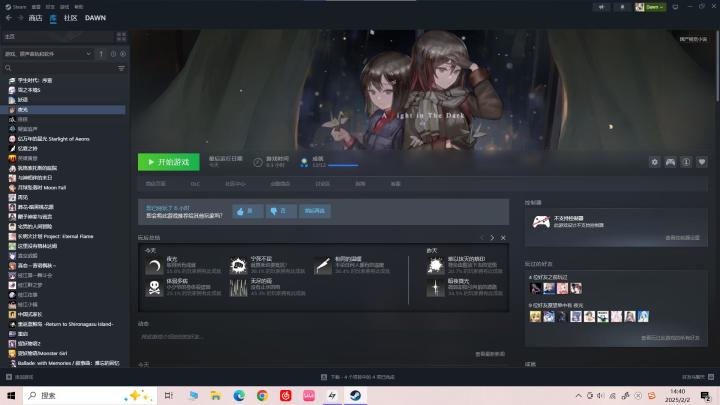Open view controller settings link
The width and height of the screenshot is (720, 405).
click(x=682, y=238)
